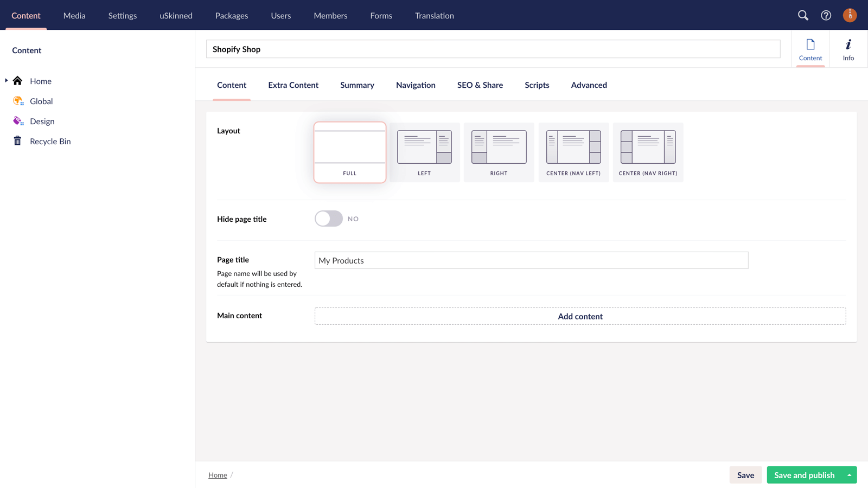
Task: Click the Design paint icon
Action: pos(18,121)
